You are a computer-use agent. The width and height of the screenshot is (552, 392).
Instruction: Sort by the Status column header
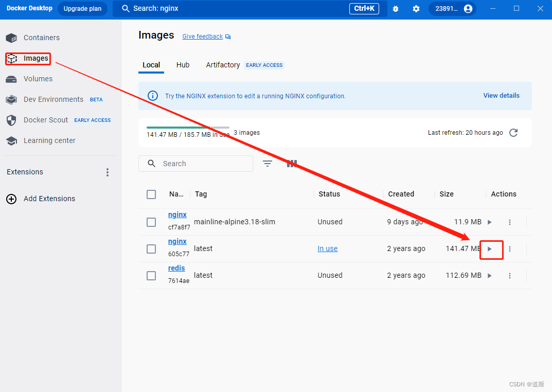tap(329, 194)
